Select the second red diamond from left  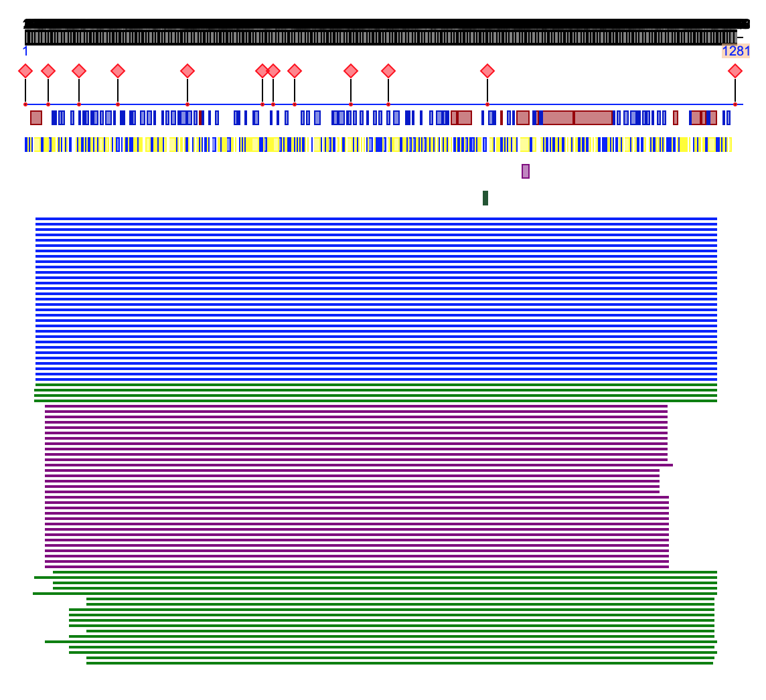pyautogui.click(x=48, y=71)
